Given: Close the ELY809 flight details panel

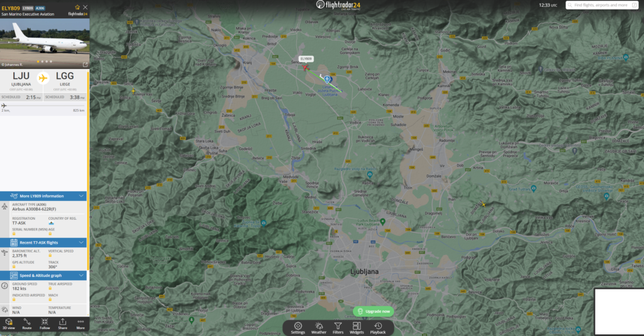Looking at the screenshot, I should click(85, 8).
